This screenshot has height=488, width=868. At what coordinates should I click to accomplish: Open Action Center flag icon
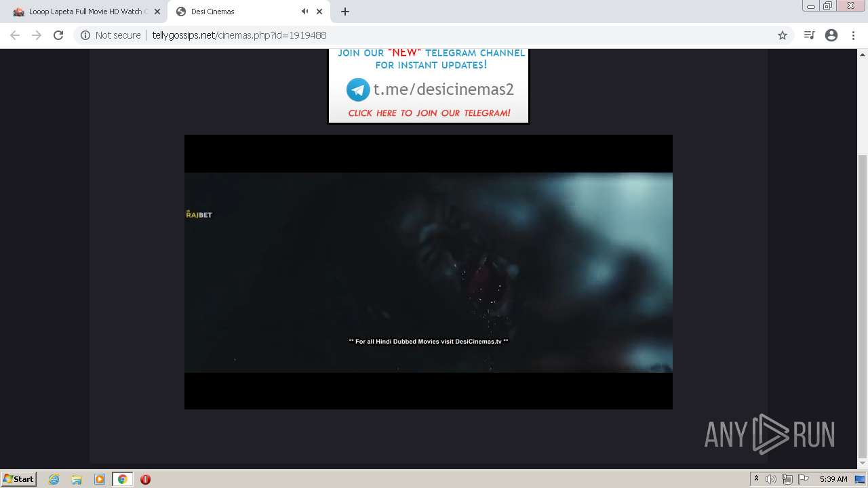tap(804, 479)
